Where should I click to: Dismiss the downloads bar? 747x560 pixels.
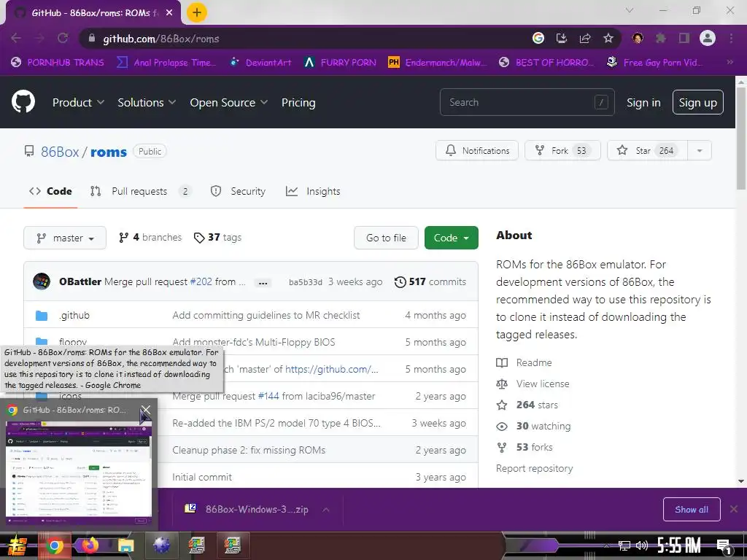pyautogui.click(x=734, y=509)
